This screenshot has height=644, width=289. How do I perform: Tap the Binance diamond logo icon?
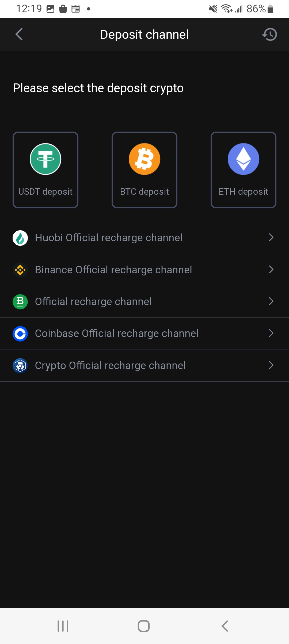(x=20, y=270)
